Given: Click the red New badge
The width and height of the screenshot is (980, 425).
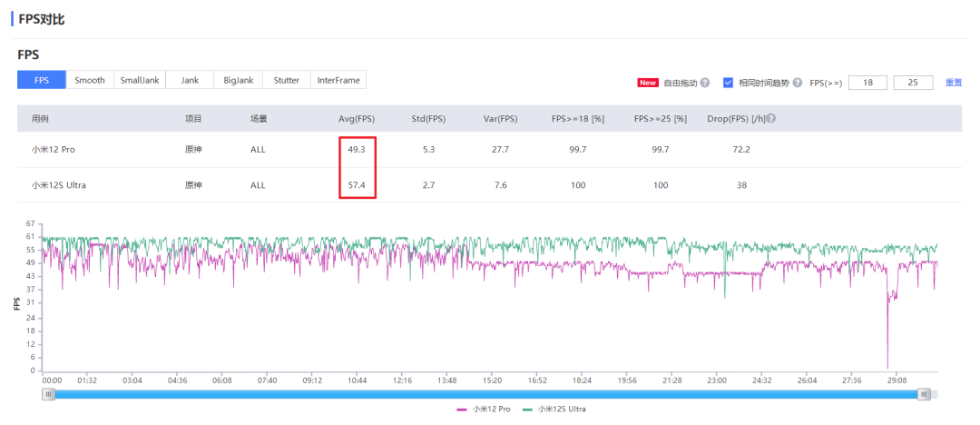Looking at the screenshot, I should coord(648,83).
